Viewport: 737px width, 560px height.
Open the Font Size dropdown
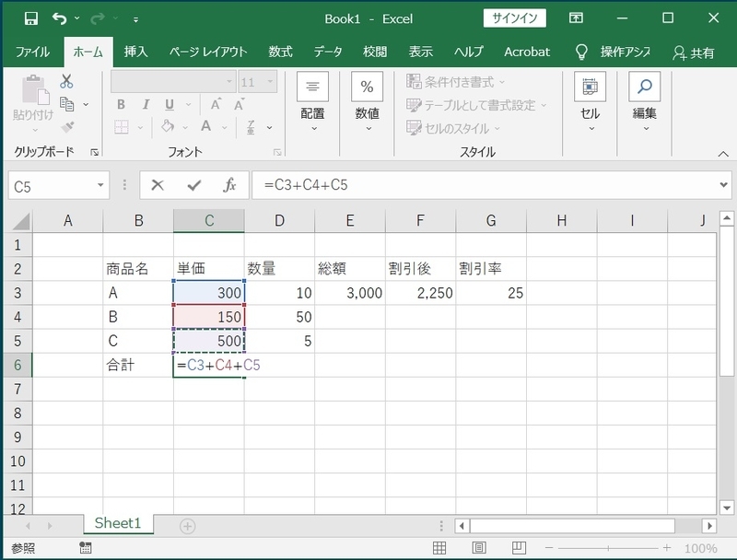click(269, 82)
